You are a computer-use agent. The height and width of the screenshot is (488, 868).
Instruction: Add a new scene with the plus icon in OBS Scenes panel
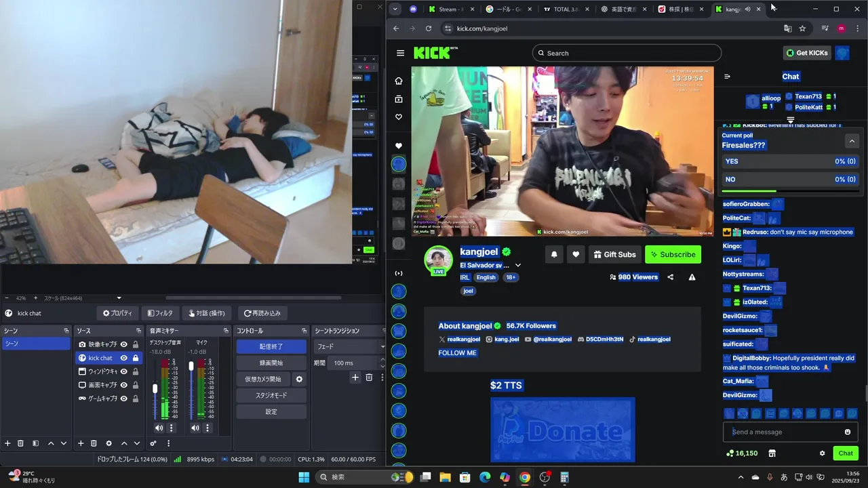tap(7, 443)
